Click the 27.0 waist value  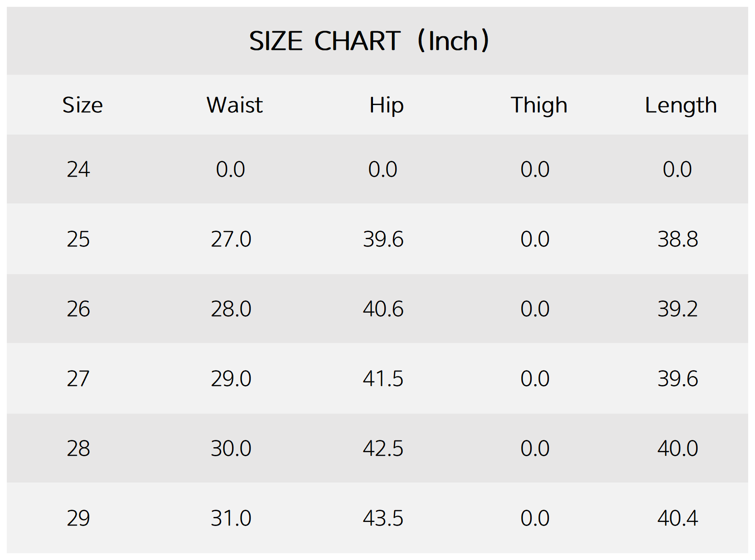pos(231,239)
